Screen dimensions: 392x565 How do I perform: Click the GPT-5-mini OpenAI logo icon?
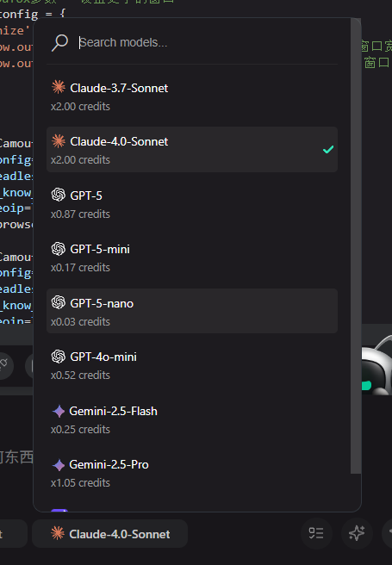59,249
